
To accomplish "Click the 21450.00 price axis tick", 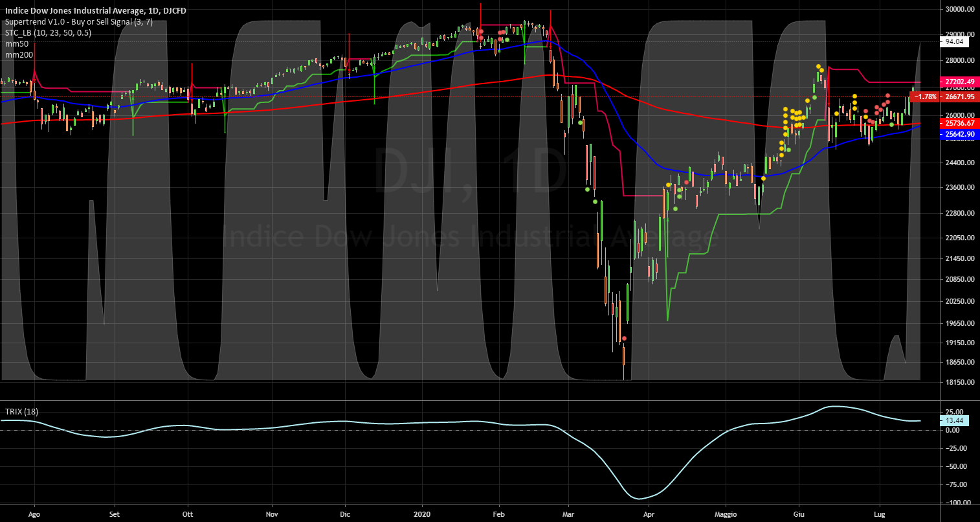I will [x=959, y=258].
